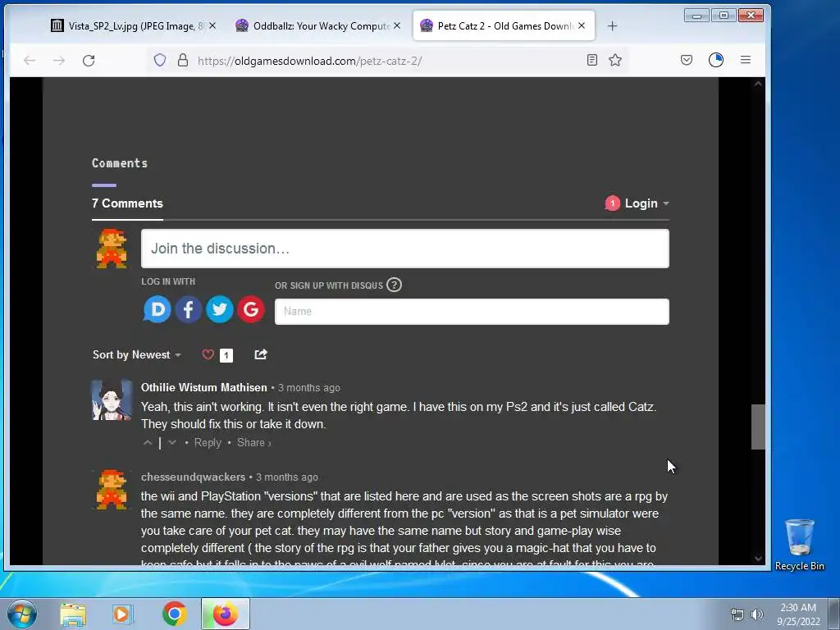This screenshot has height=630, width=840.
Task: Click chesseundqwackers' Mario avatar
Action: click(112, 489)
